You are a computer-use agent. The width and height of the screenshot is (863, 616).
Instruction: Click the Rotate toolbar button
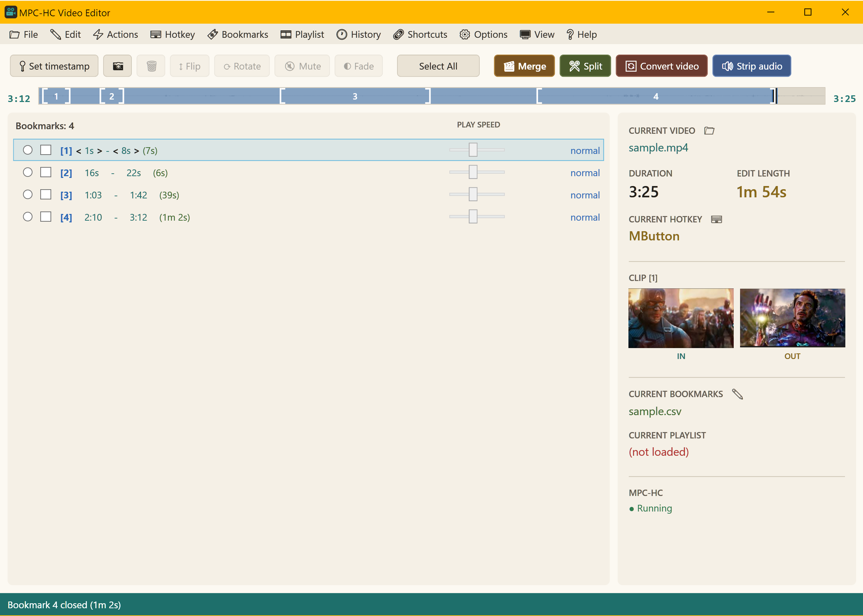(242, 66)
